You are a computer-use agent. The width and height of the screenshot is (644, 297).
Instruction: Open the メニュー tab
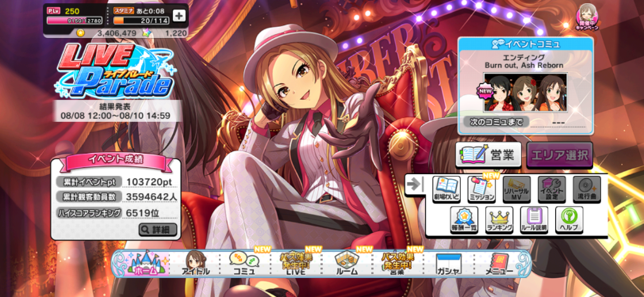click(499, 264)
